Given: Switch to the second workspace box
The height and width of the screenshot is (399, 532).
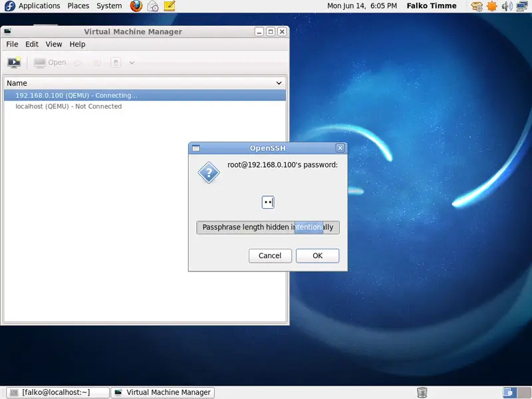Looking at the screenshot, I should tap(523, 392).
